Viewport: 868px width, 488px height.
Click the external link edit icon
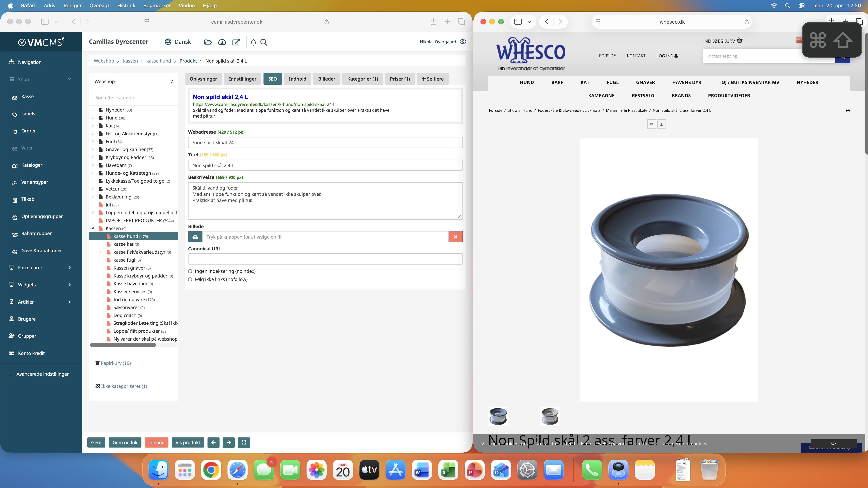coord(236,42)
